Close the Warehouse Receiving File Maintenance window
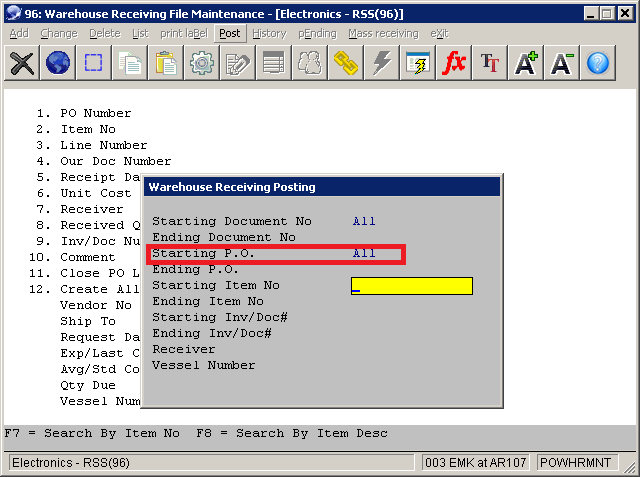The height and width of the screenshot is (477, 640). coord(625,14)
